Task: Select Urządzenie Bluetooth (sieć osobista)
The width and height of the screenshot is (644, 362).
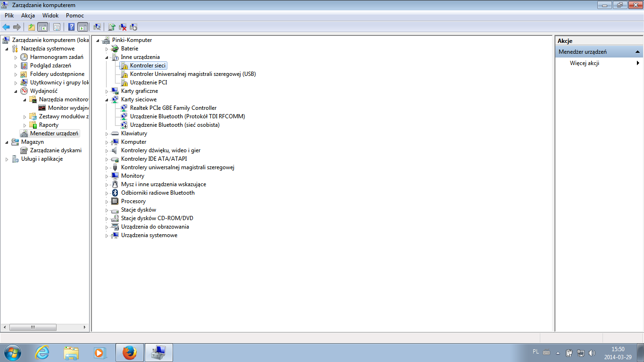Action: pyautogui.click(x=175, y=125)
